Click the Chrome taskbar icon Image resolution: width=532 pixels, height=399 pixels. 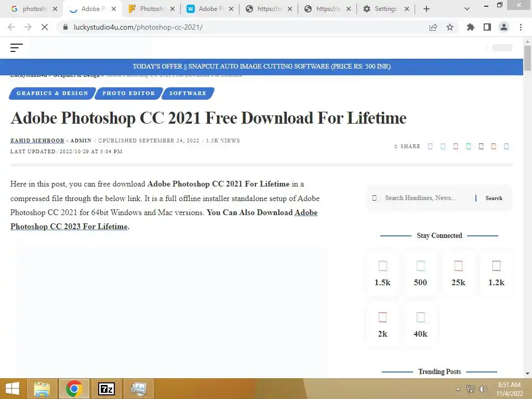(x=74, y=389)
